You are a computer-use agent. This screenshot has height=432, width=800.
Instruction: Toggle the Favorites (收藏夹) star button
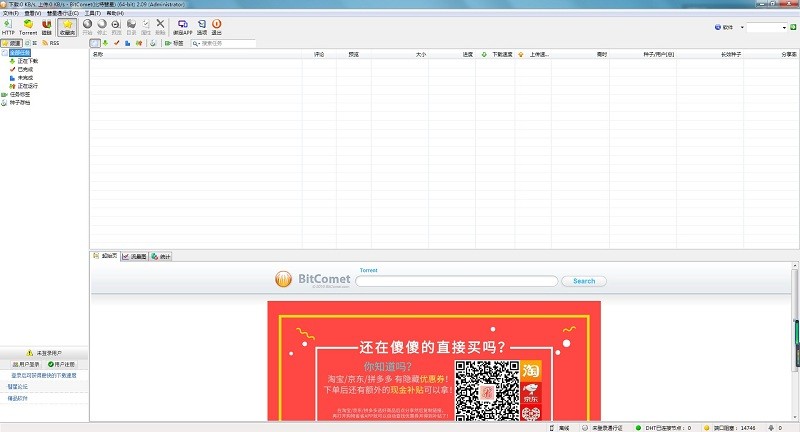67,26
